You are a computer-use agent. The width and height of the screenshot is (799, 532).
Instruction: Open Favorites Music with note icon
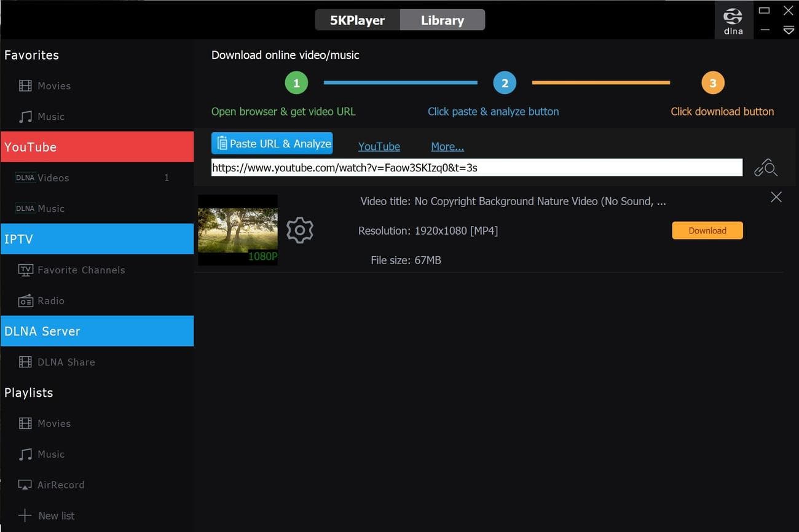(50, 117)
